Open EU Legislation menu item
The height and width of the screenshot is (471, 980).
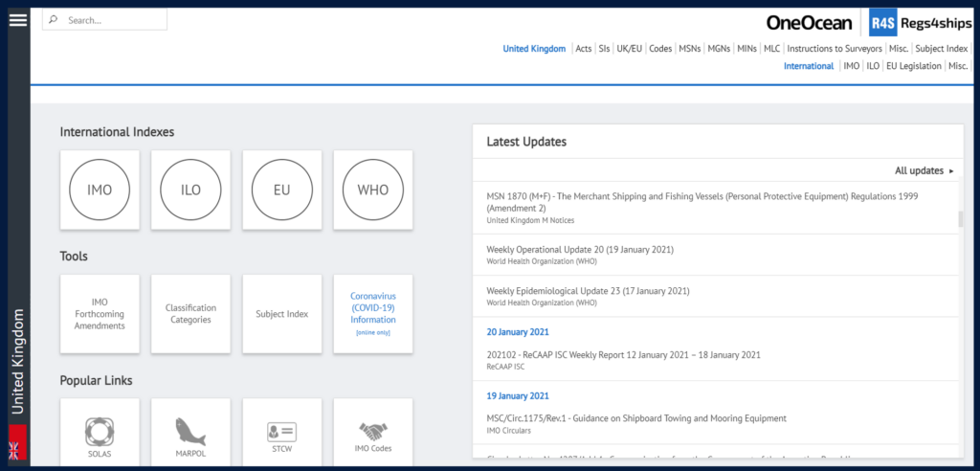click(x=914, y=66)
